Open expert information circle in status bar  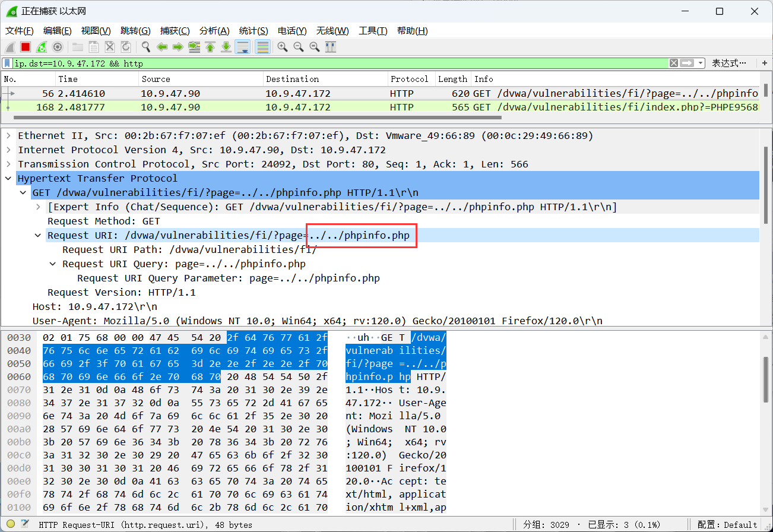[11, 524]
